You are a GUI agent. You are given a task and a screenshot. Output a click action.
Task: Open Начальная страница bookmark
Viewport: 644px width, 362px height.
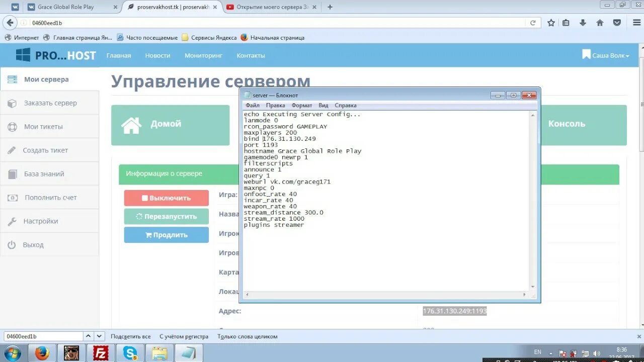point(272,38)
